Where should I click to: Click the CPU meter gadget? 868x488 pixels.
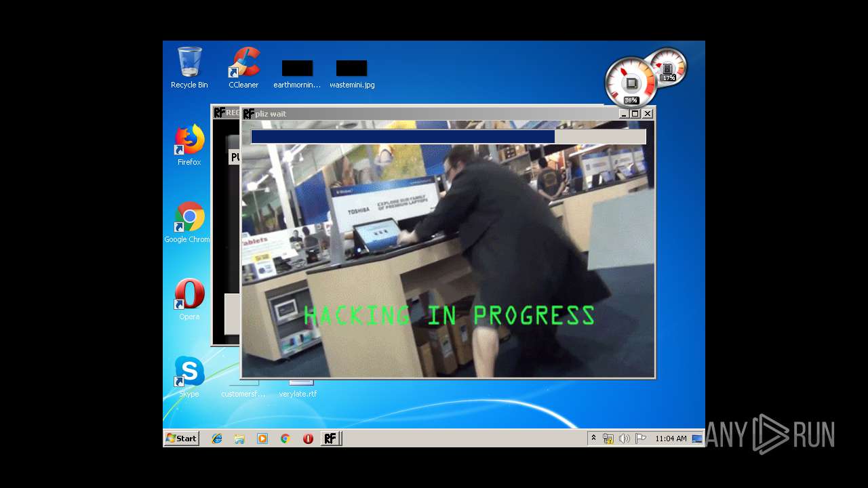[x=631, y=82]
